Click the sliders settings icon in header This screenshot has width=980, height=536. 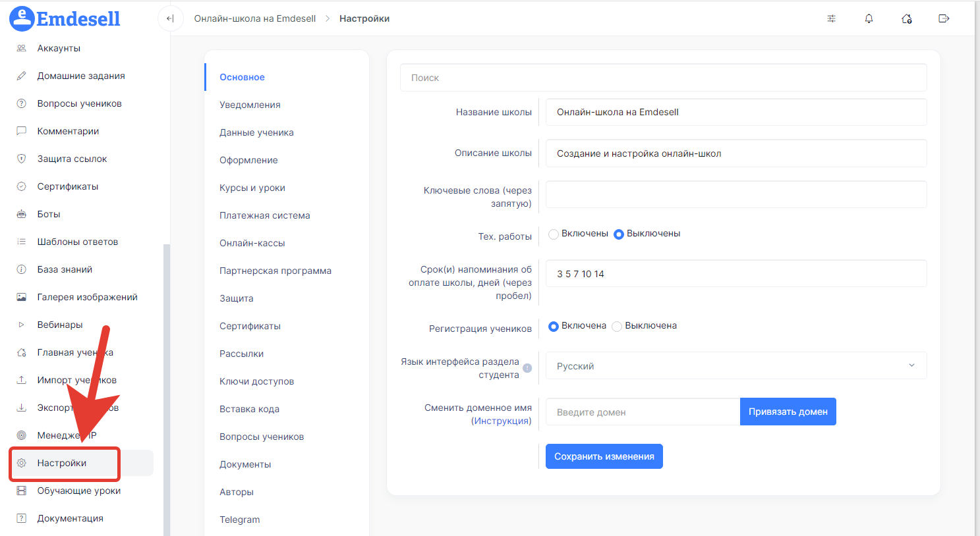tap(831, 18)
